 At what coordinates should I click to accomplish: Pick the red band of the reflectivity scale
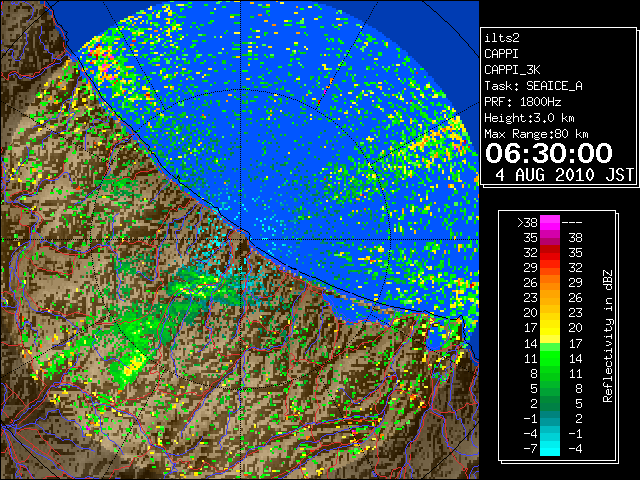click(550, 253)
